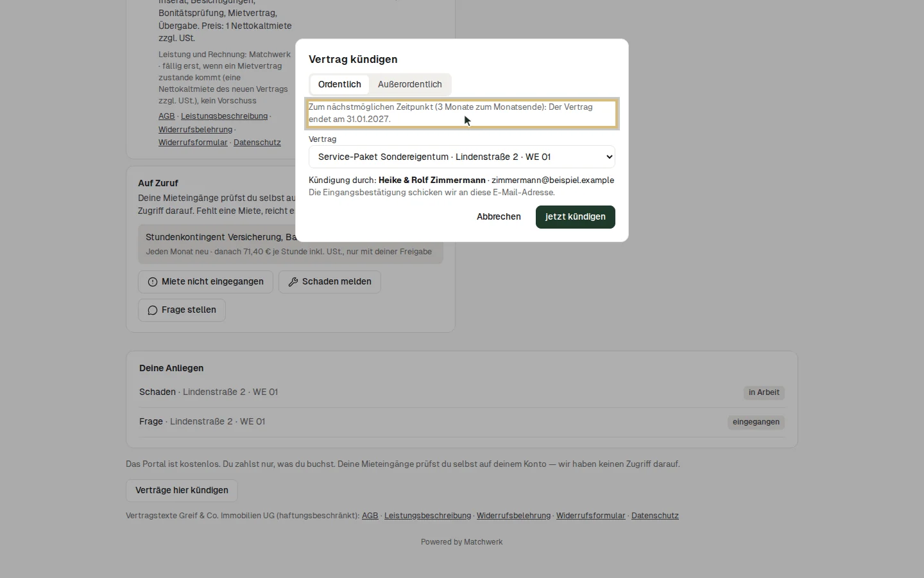Open the footer Datenschutz link
The width and height of the screenshot is (924, 578).
[655, 516]
